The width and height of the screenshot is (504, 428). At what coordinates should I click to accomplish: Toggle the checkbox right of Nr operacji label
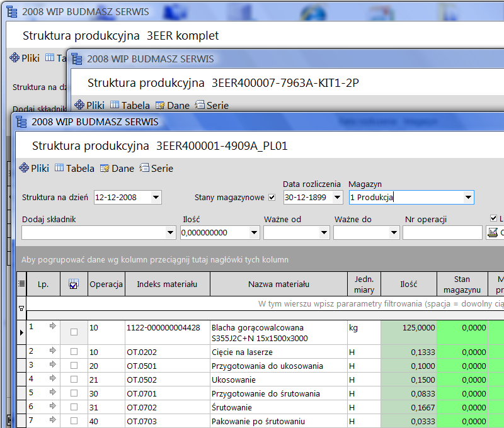tap(494, 218)
